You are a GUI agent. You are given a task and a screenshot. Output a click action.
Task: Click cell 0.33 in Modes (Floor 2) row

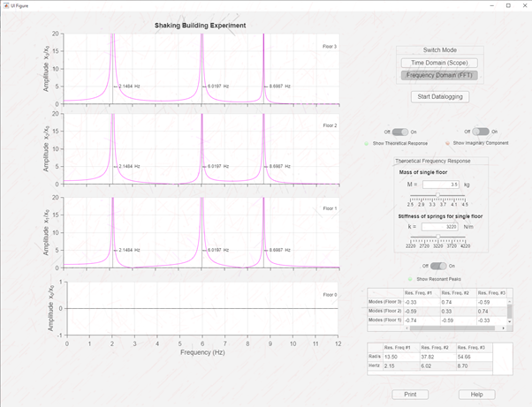[x=458, y=311]
